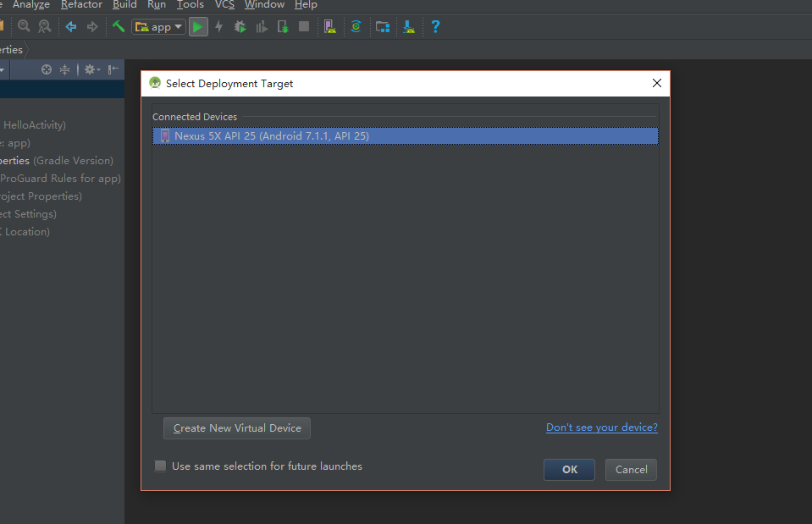
Task: Click the blue Help question mark icon
Action: tap(435, 26)
